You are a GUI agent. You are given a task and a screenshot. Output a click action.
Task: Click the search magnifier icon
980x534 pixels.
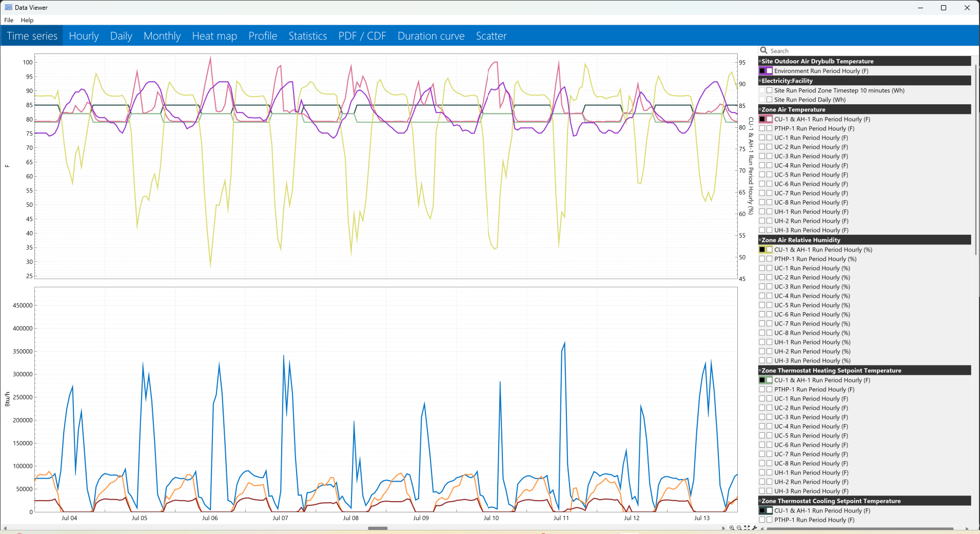764,50
